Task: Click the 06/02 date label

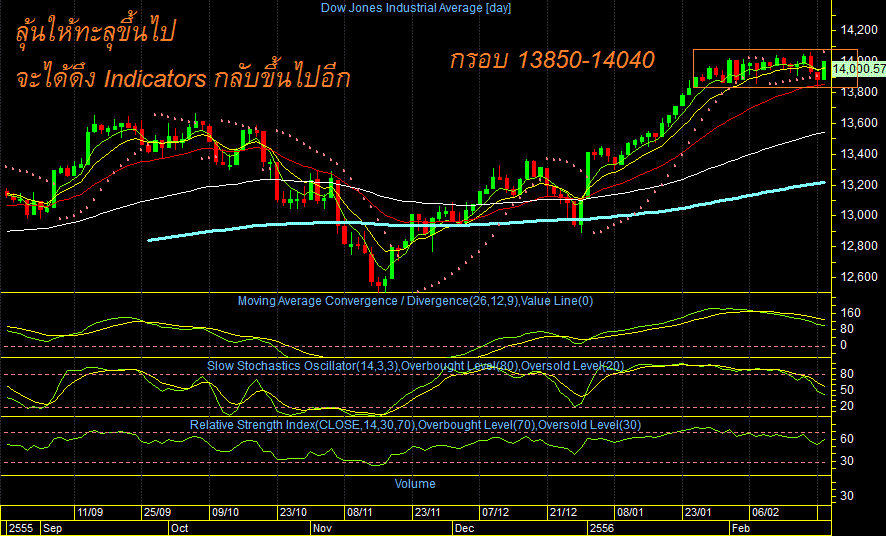Action: coord(765,512)
